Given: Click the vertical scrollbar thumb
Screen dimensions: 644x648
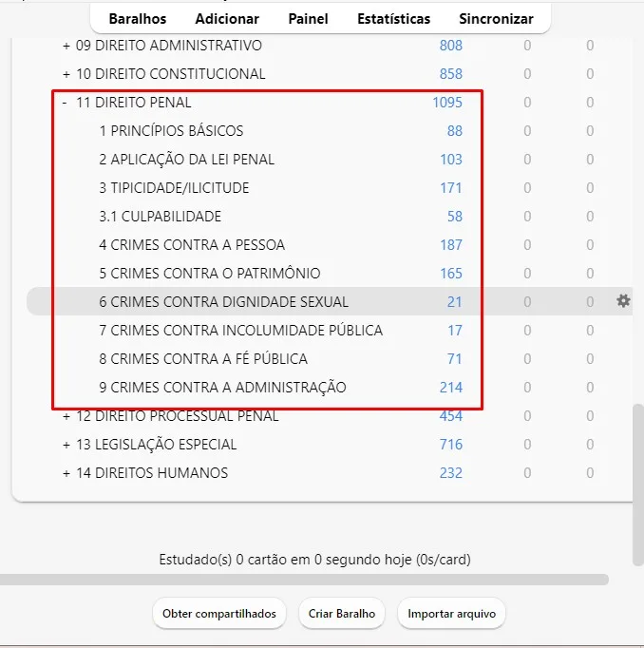Looking at the screenshot, I should (638, 485).
